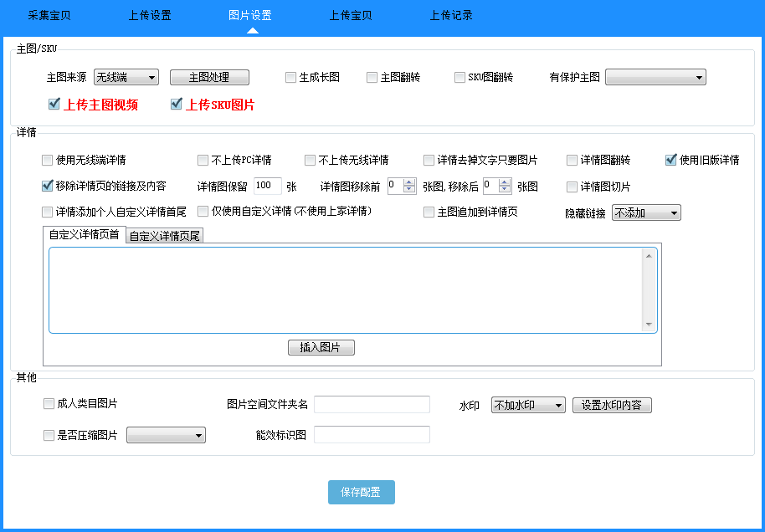The width and height of the screenshot is (765, 532).
Task: Check 成人类目图片 option
Action: 48,403
